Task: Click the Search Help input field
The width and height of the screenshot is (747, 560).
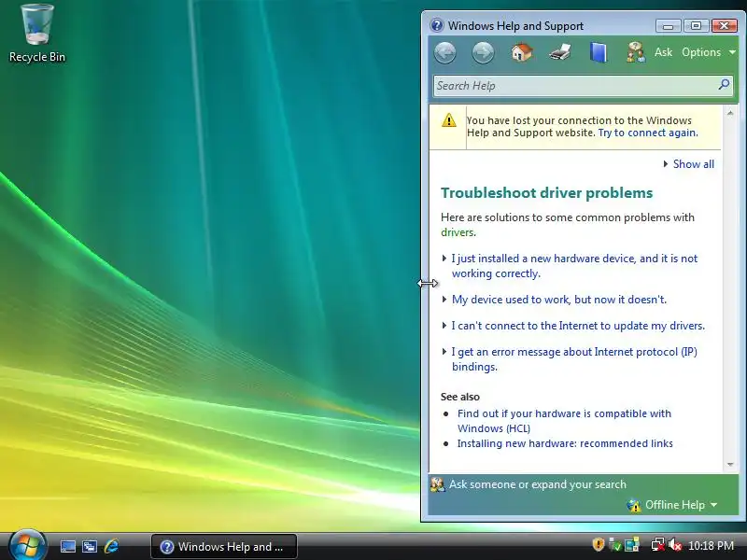Action: click(x=574, y=86)
